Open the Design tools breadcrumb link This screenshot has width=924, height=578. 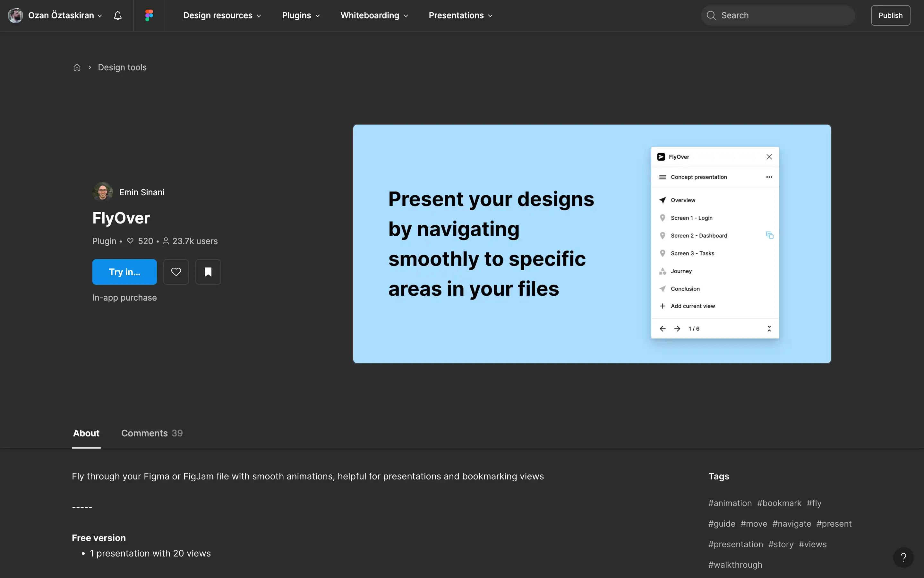[122, 67]
